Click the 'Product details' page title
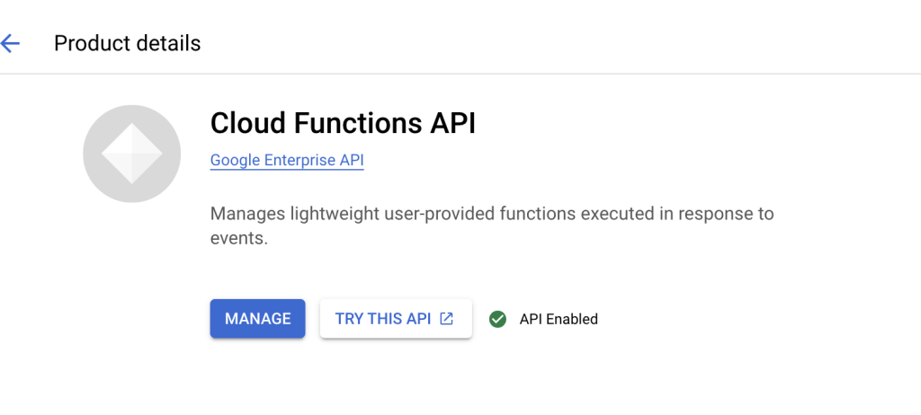The width and height of the screenshot is (921, 415). 127,43
